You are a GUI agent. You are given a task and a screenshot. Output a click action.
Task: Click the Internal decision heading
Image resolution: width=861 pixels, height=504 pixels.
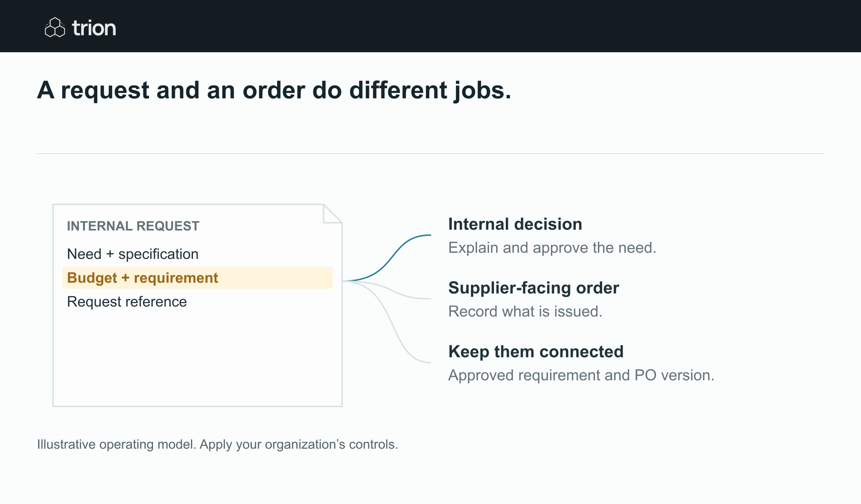515,224
